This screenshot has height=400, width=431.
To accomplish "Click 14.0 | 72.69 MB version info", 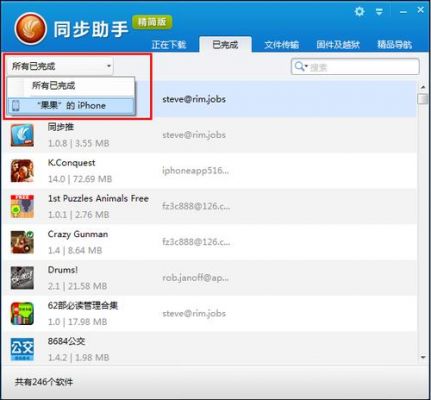I will pyautogui.click(x=80, y=179).
